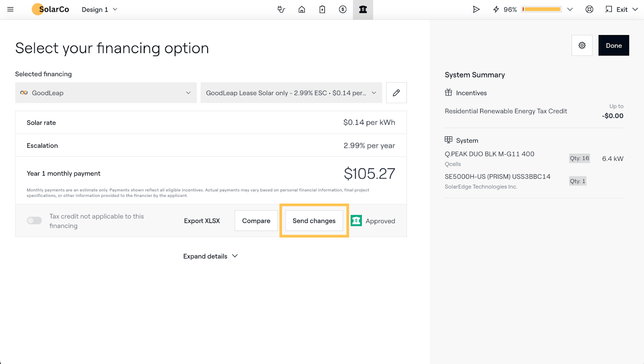Open the help lifebuoy icon
This screenshot has width=644, height=364.
(589, 9)
